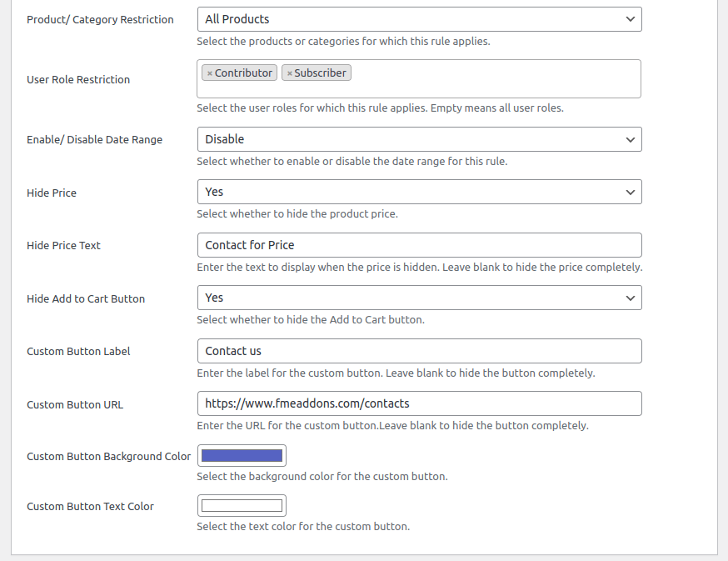Expand the Enable/Disable Date Range dropdown
728x561 pixels.
pos(419,139)
